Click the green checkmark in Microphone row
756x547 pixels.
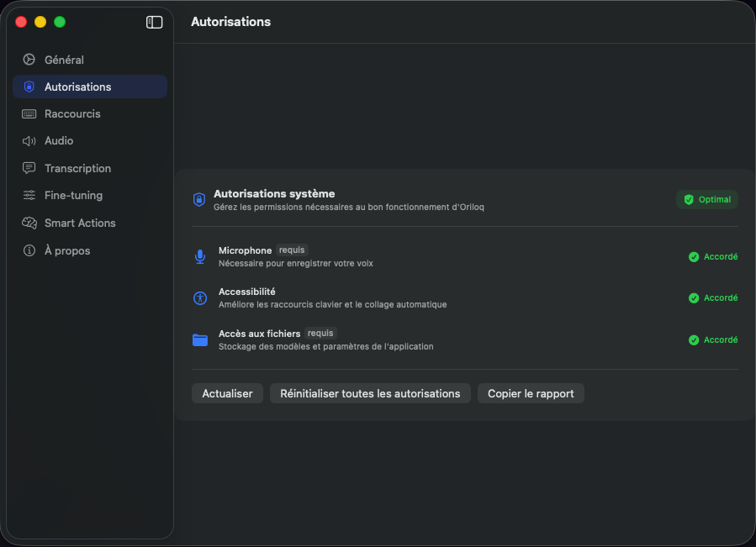point(694,257)
